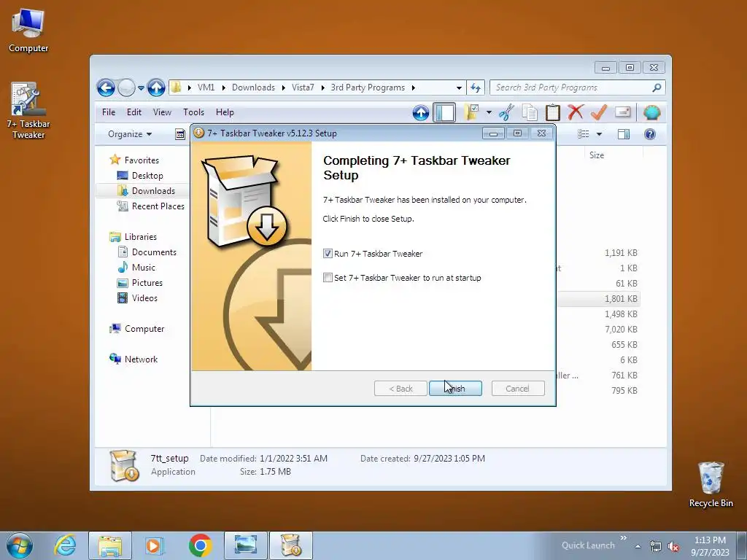Click the refresh button next to address bar
This screenshot has height=560, width=747.
coord(476,87)
